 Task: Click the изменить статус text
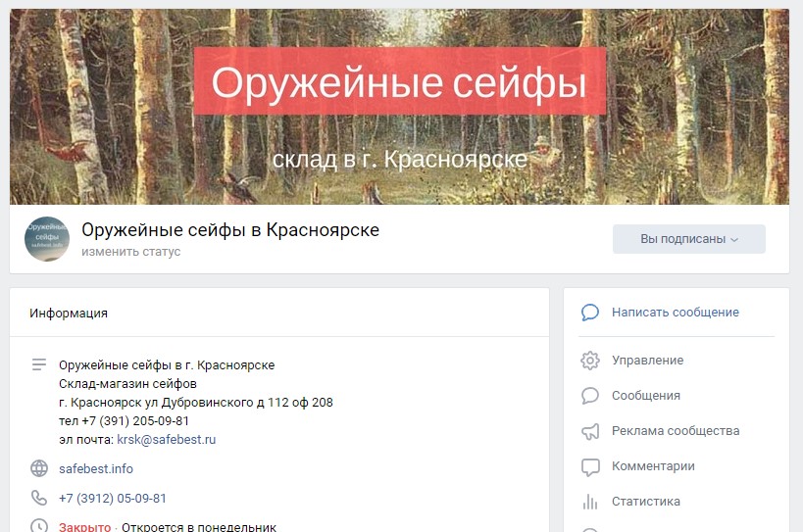(x=131, y=252)
